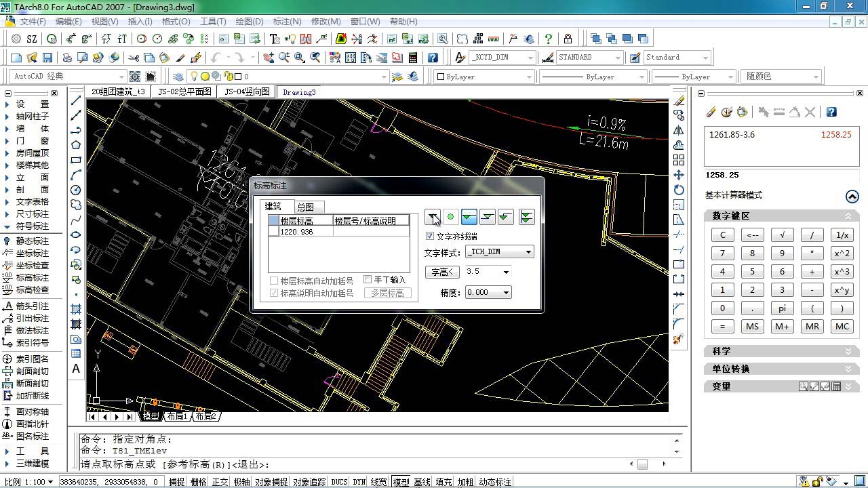Click the 1220.936 楼层标高 cell
868x488 pixels.
pyautogui.click(x=305, y=231)
